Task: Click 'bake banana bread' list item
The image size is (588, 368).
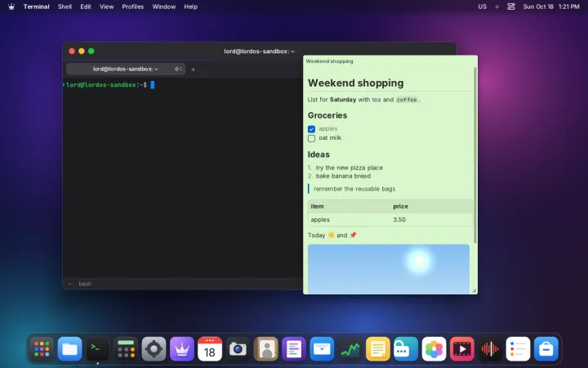Action: tap(343, 176)
